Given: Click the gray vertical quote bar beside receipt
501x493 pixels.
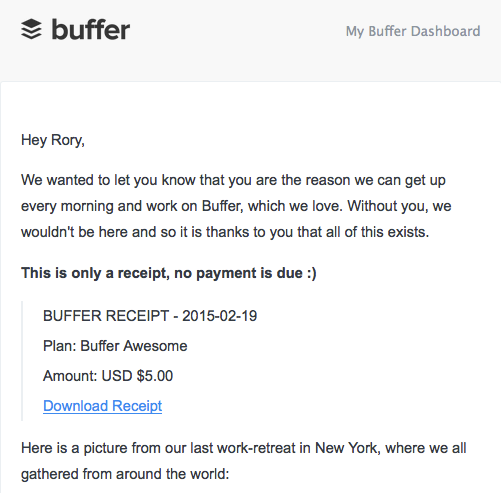Looking at the screenshot, I should pos(22,361).
